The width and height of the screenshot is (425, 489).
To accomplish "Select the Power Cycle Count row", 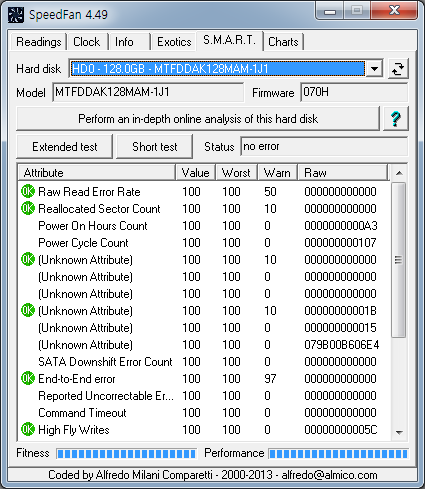I will pos(204,242).
